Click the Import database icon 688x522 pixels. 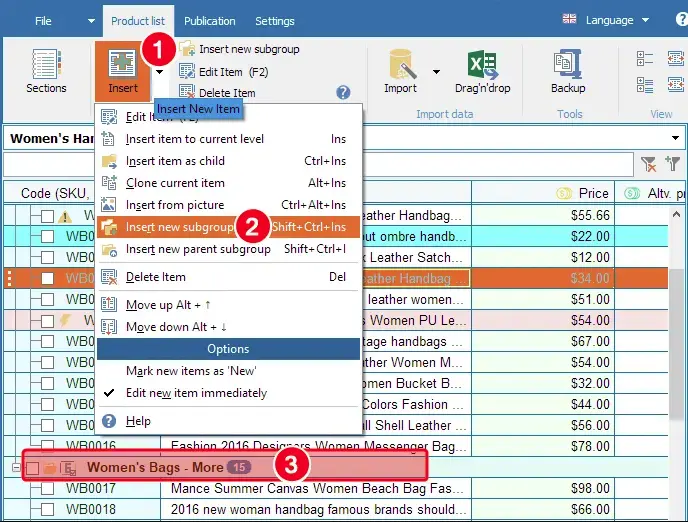[x=402, y=64]
